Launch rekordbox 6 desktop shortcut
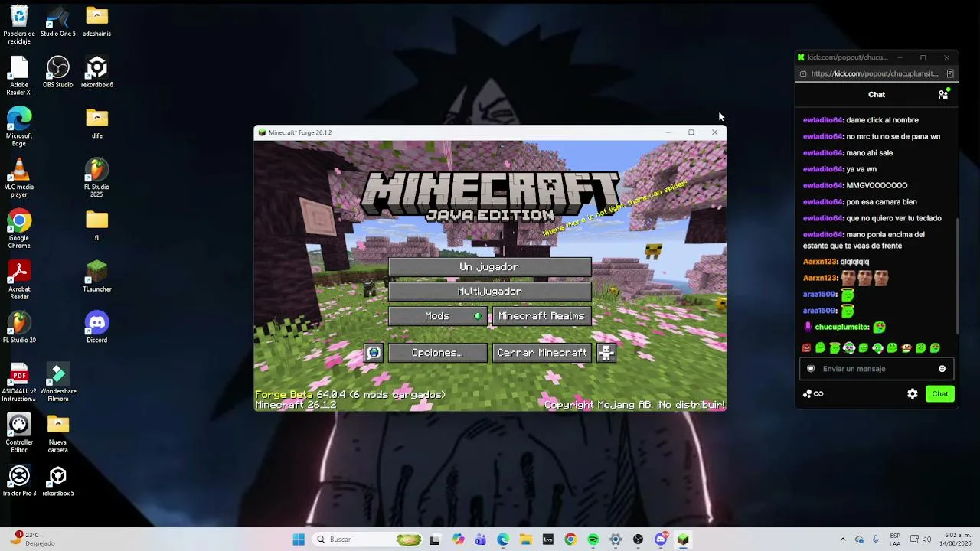The height and width of the screenshot is (551, 980). coord(97,73)
